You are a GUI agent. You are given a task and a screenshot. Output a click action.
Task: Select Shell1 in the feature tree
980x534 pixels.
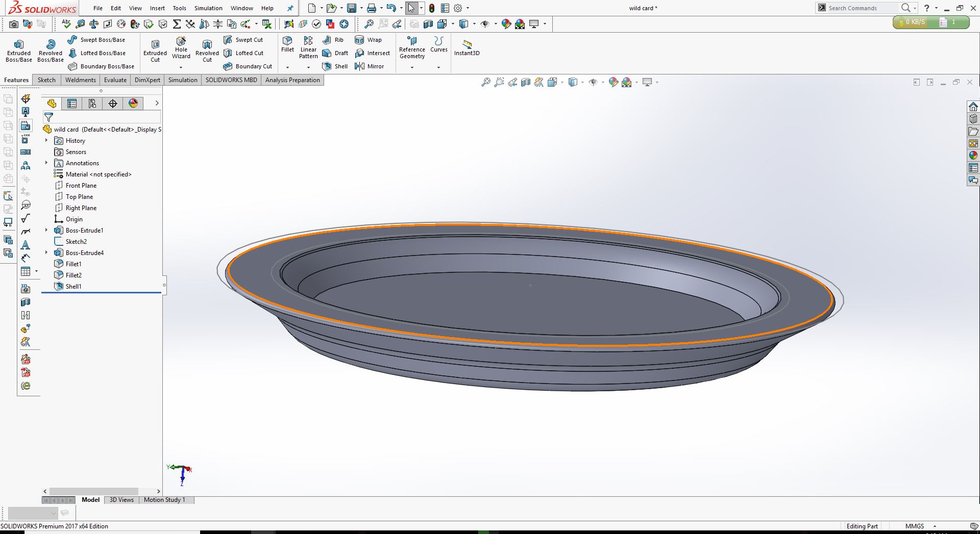coord(73,287)
